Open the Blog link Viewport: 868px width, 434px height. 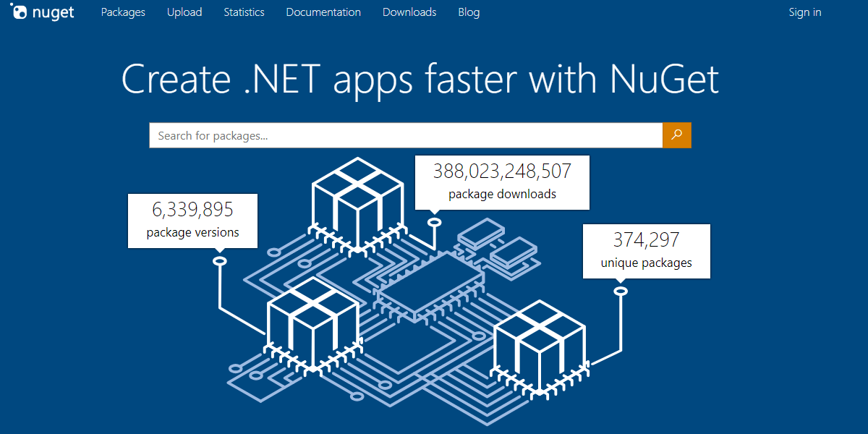pos(469,12)
